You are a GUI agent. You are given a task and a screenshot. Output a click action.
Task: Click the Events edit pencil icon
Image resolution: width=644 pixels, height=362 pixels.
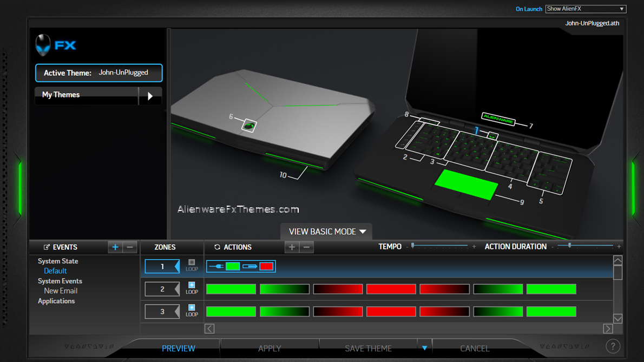(47, 247)
